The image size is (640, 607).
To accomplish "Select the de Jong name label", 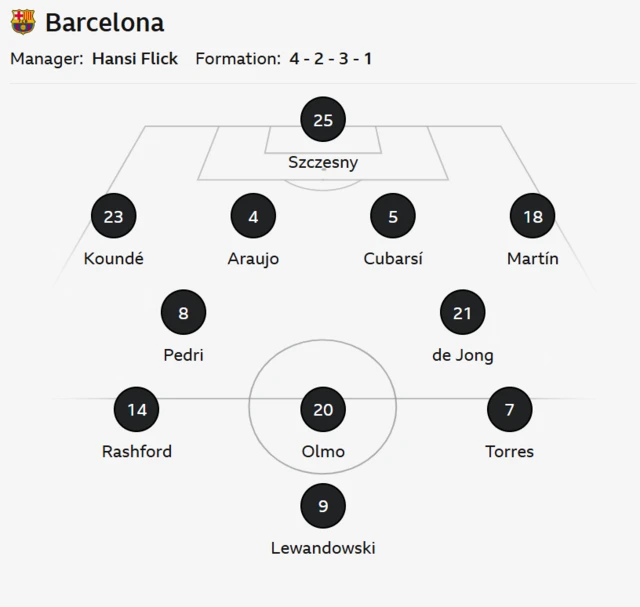I will 462,355.
